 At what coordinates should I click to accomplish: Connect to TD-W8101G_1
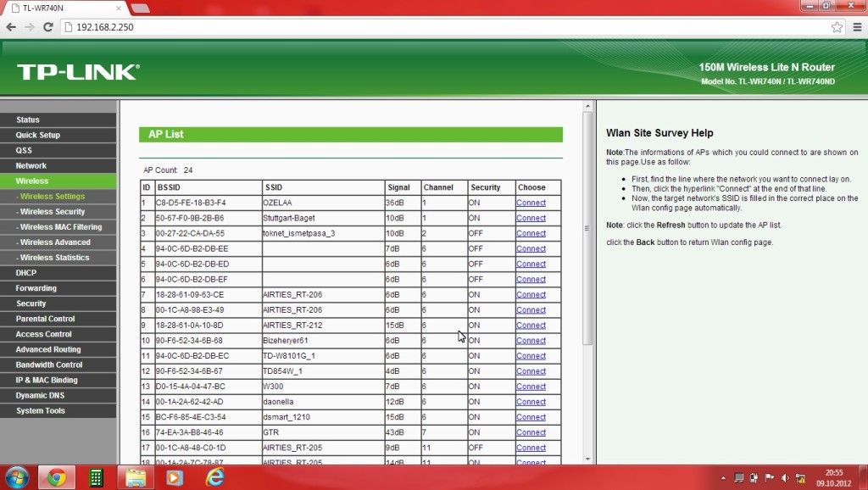pos(531,356)
